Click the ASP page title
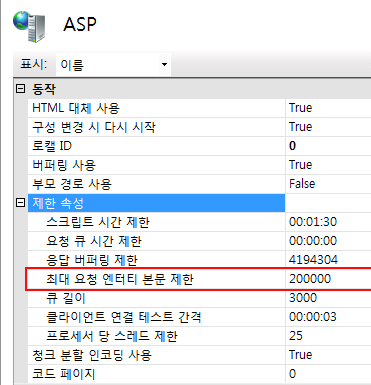 pyautogui.click(x=80, y=24)
